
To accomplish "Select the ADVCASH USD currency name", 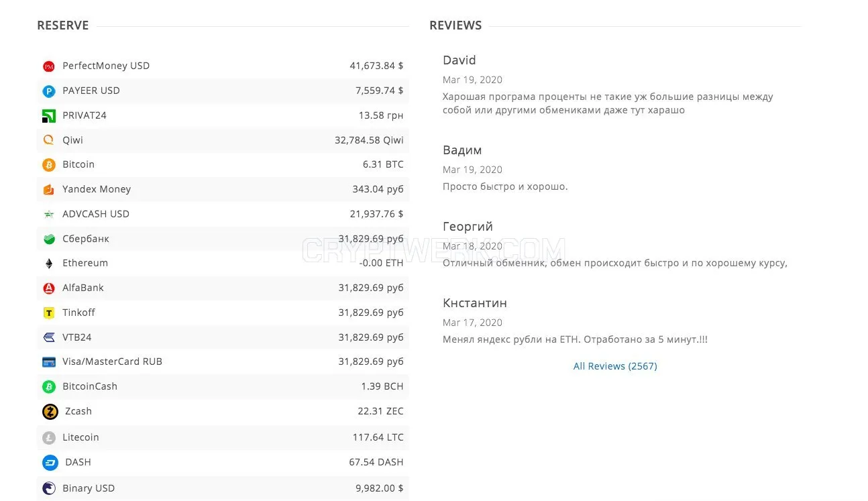I will click(x=96, y=214).
